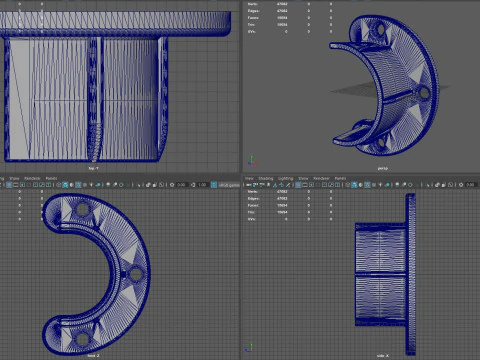The height and width of the screenshot is (360, 480).
Task: Toggle X-Ray mode in side view toolbar
Action: coord(437,185)
